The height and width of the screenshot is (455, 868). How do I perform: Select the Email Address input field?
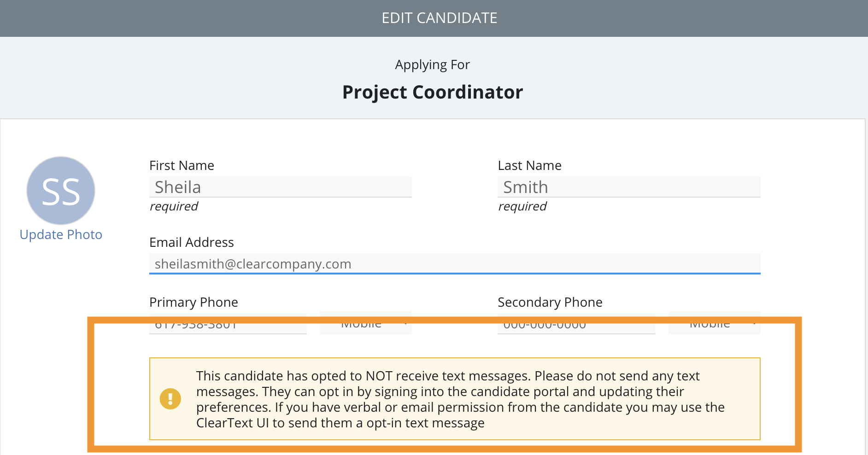(455, 264)
